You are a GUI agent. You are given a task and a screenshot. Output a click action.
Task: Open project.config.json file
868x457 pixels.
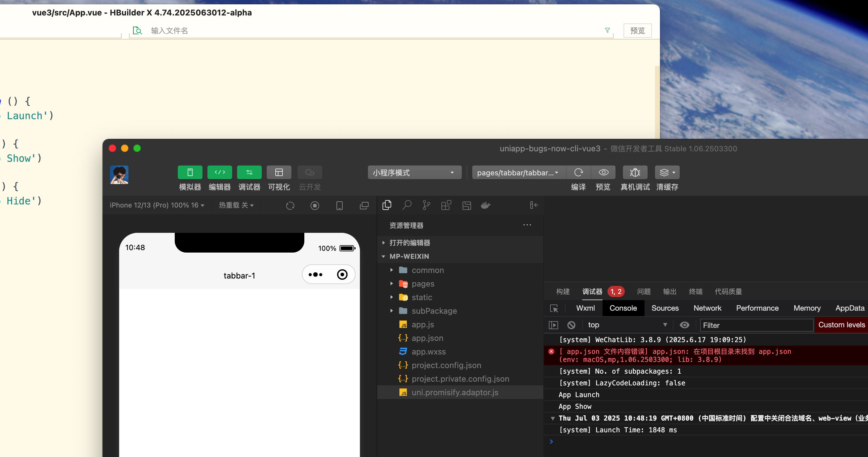pyautogui.click(x=460, y=365)
